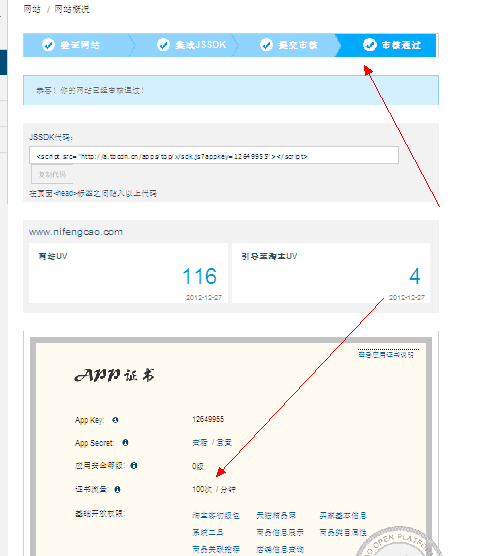Open the 查看应用证书说明 link

coord(386,355)
